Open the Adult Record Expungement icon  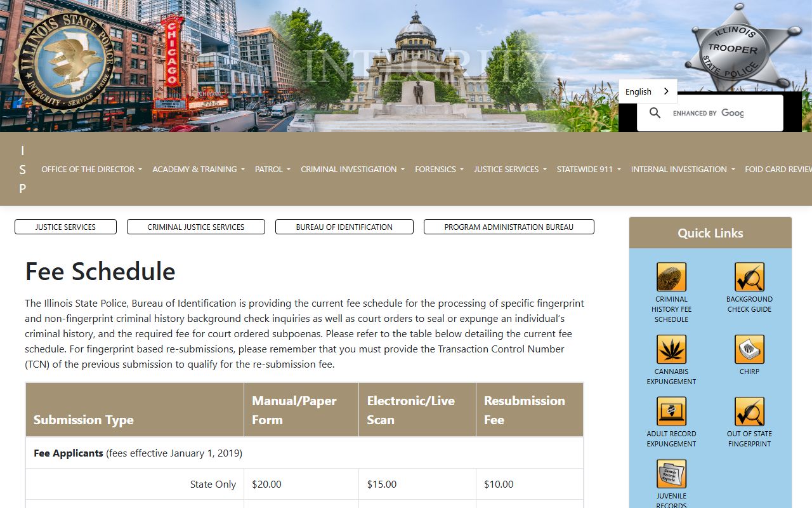point(671,411)
